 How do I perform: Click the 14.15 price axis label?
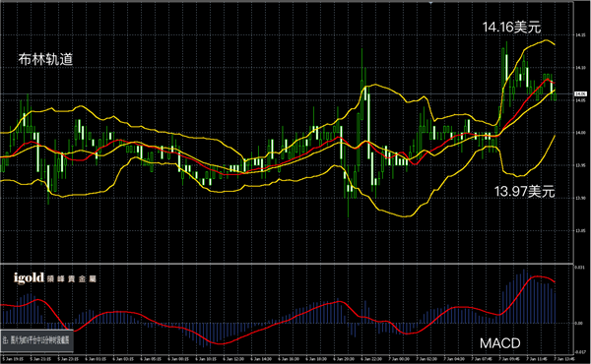point(580,35)
